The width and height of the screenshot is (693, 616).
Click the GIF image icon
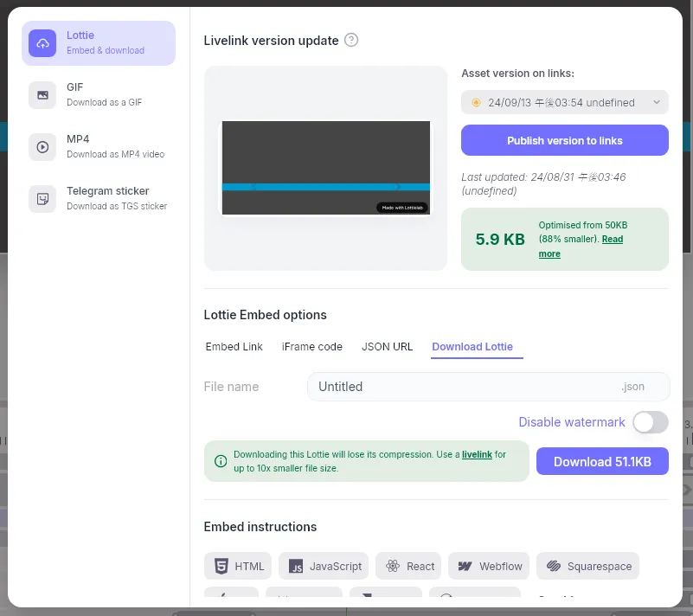[42, 95]
